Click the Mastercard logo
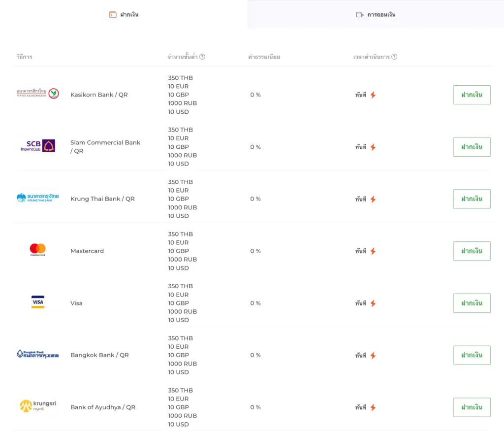The image size is (504, 431). tap(37, 250)
